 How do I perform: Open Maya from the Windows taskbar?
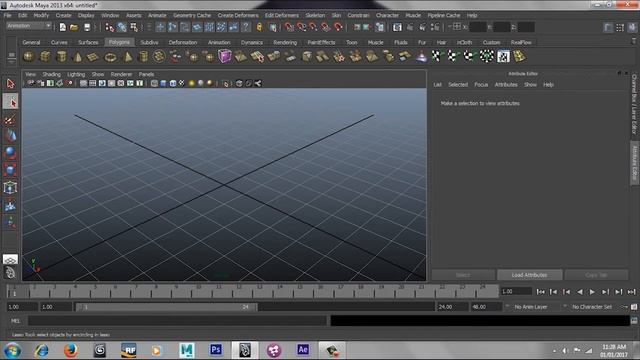click(187, 350)
